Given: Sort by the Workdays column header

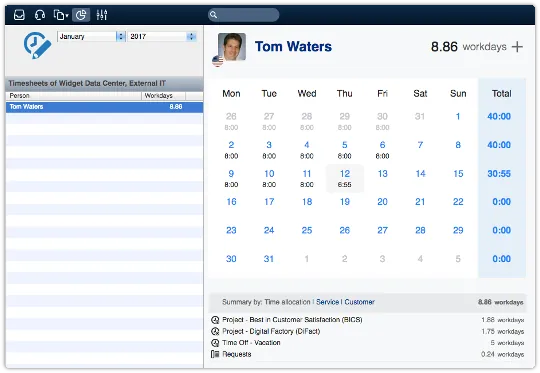Looking at the screenshot, I should [x=164, y=96].
